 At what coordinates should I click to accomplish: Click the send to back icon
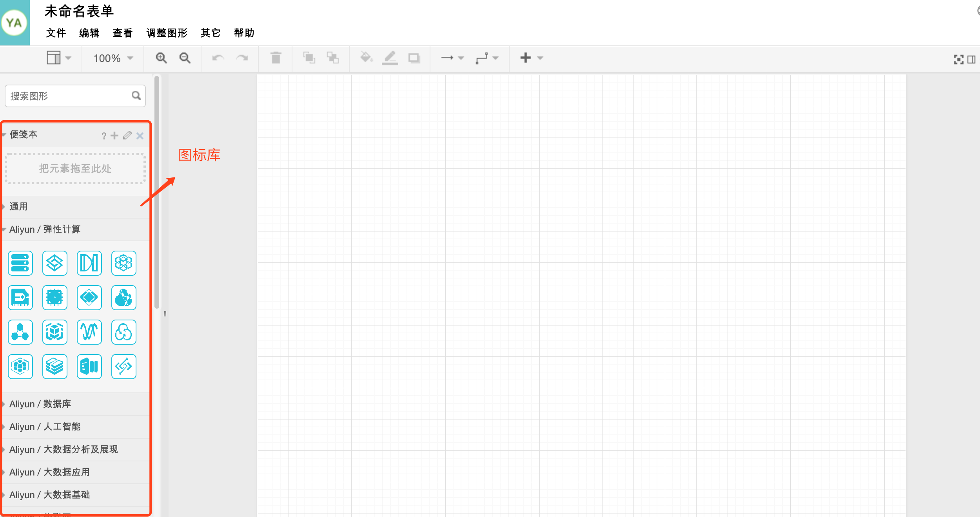tap(333, 58)
